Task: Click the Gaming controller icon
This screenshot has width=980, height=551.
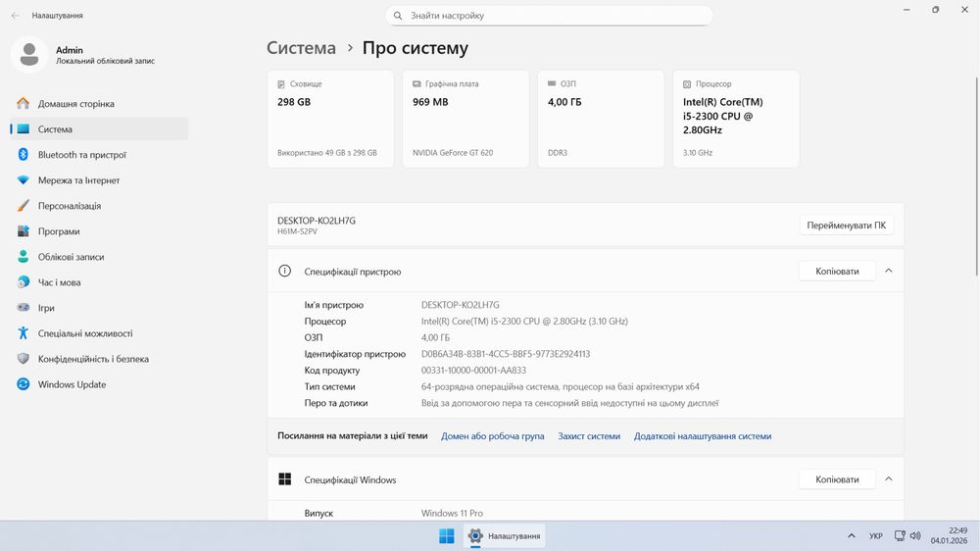Action: (x=24, y=308)
